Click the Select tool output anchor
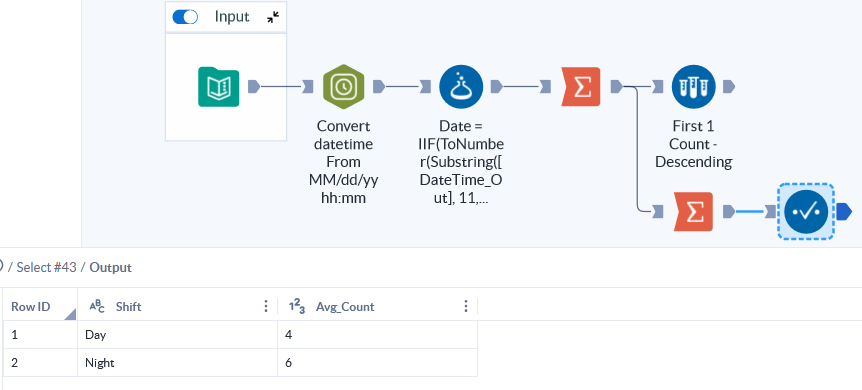The image size is (862, 390). pyautogui.click(x=845, y=211)
